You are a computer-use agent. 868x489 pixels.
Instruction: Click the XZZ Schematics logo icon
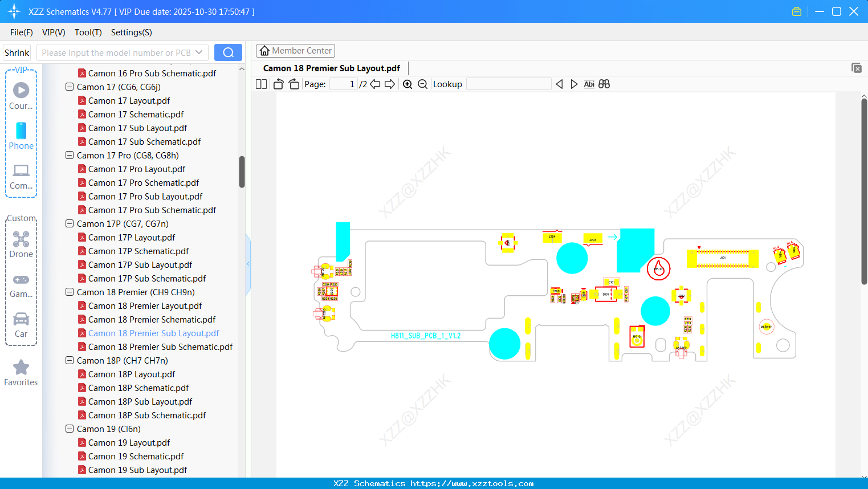coord(14,11)
